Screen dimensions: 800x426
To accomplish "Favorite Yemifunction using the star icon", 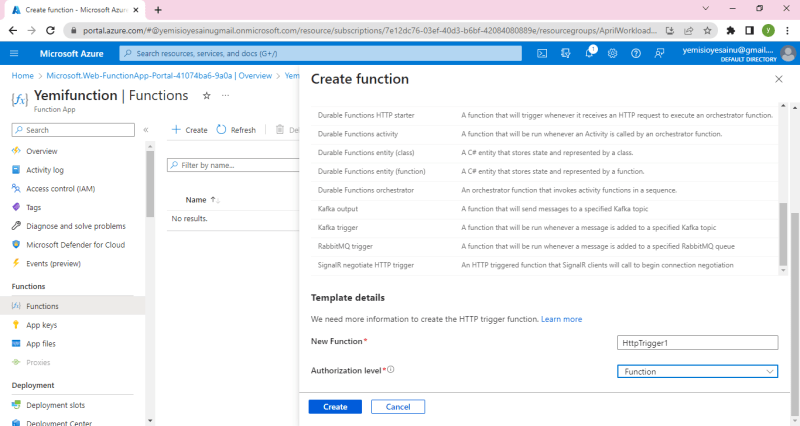I will click(x=207, y=95).
